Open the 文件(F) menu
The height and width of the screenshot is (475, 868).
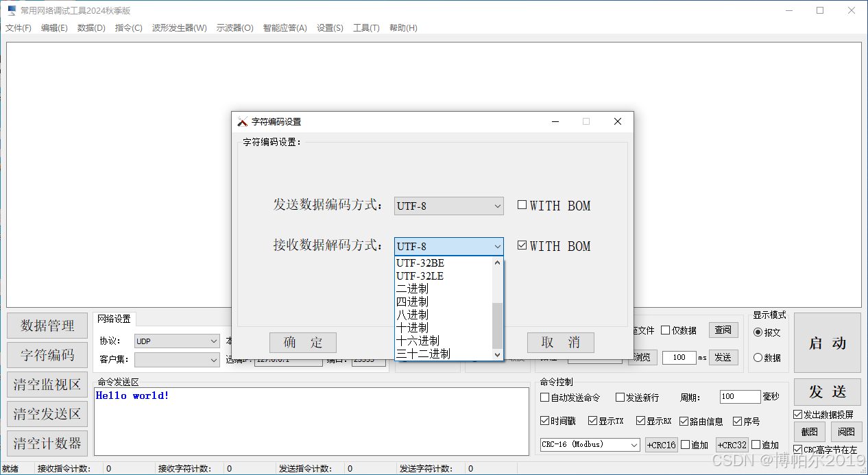pyautogui.click(x=19, y=28)
